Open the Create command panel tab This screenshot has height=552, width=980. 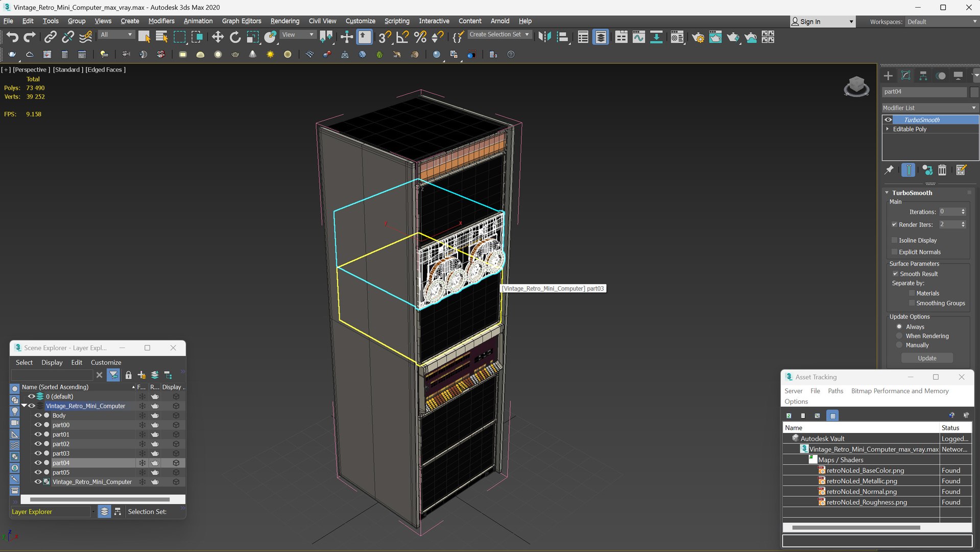tap(888, 76)
